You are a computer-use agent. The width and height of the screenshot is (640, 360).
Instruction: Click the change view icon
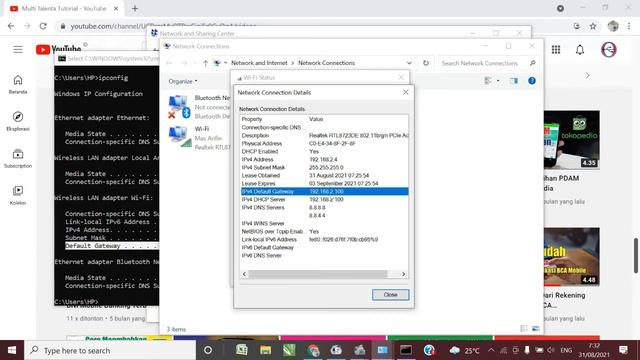(488, 81)
